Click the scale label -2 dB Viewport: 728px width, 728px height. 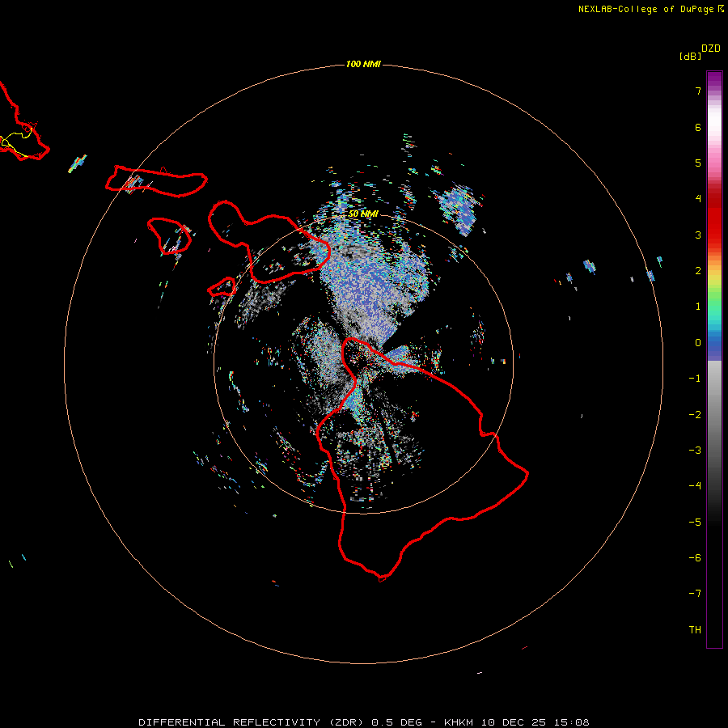[x=695, y=415]
